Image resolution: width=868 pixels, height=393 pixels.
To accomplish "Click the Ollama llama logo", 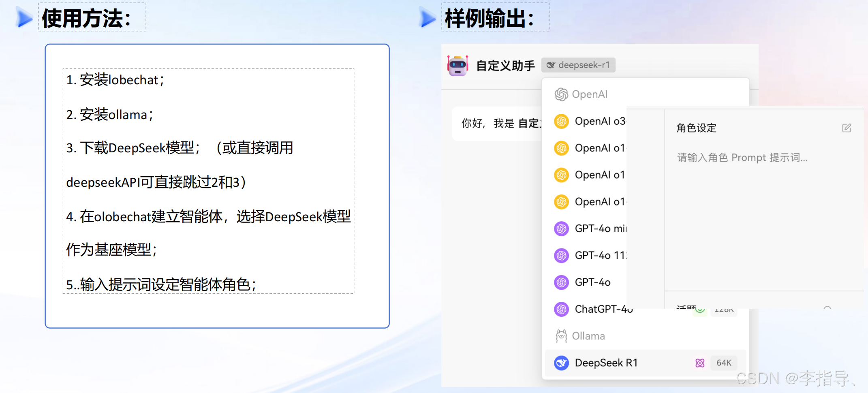I will [x=561, y=336].
